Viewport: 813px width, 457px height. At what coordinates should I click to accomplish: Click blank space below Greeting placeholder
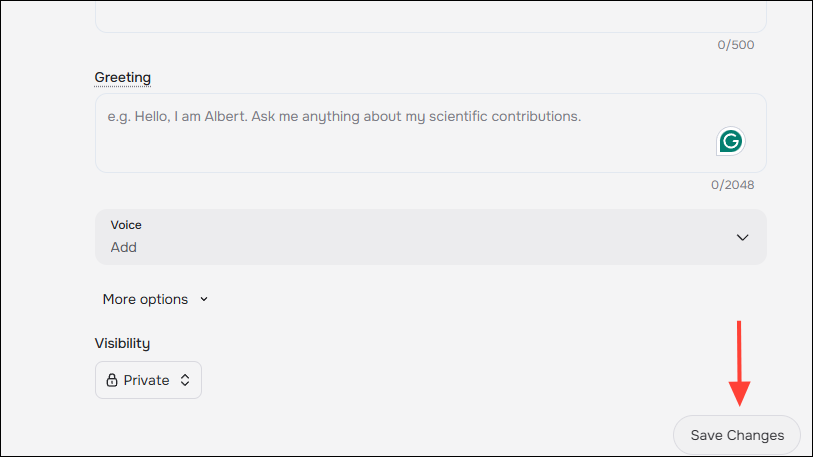coord(400,150)
